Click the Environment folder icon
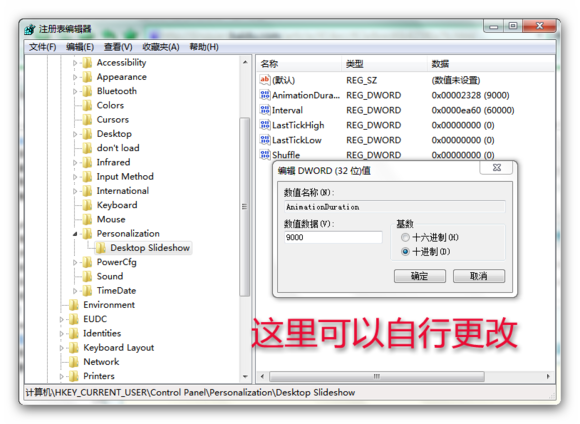 point(74,305)
